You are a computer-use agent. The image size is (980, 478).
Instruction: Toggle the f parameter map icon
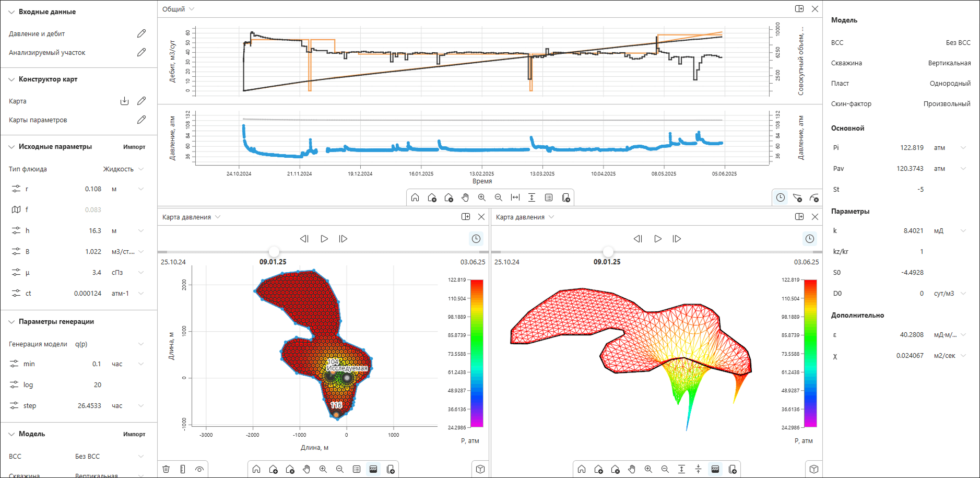coord(16,209)
